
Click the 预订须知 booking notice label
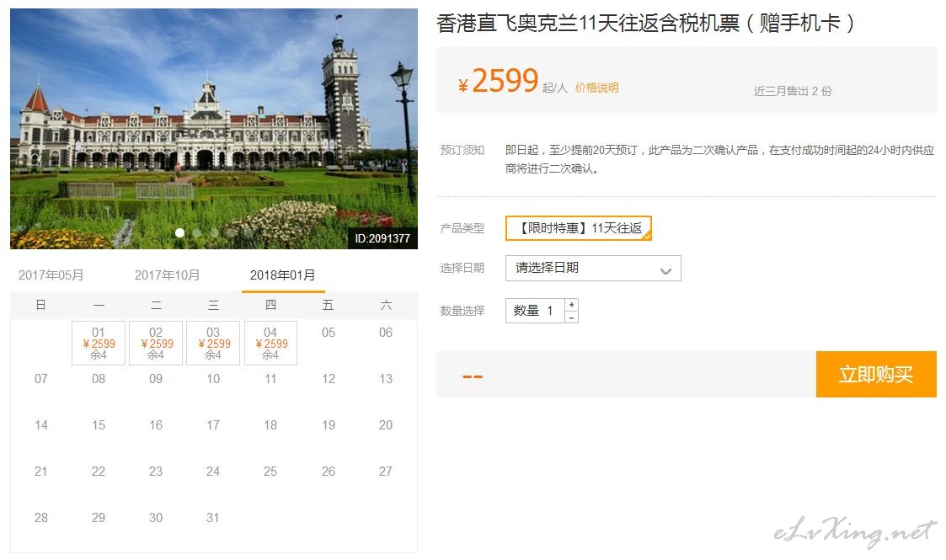[462, 150]
